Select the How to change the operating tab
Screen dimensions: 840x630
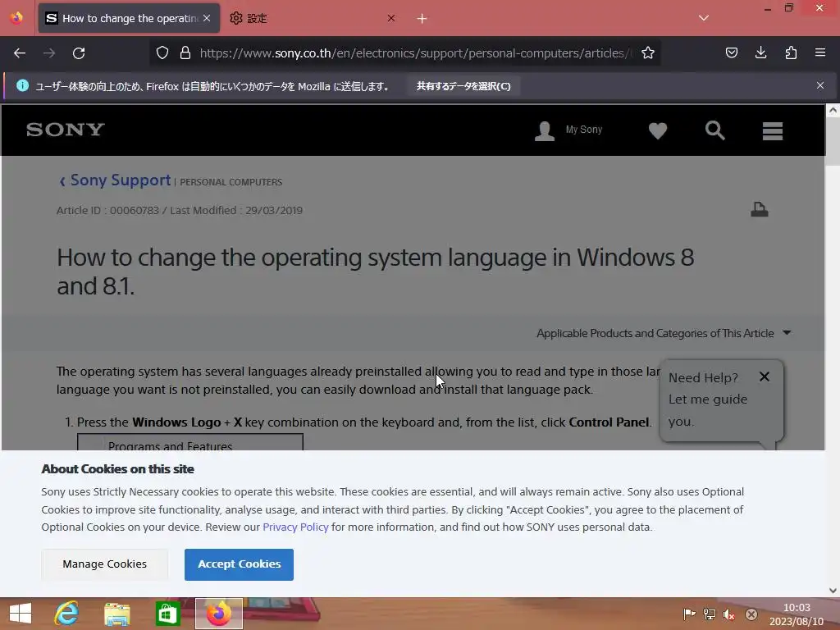click(x=129, y=18)
